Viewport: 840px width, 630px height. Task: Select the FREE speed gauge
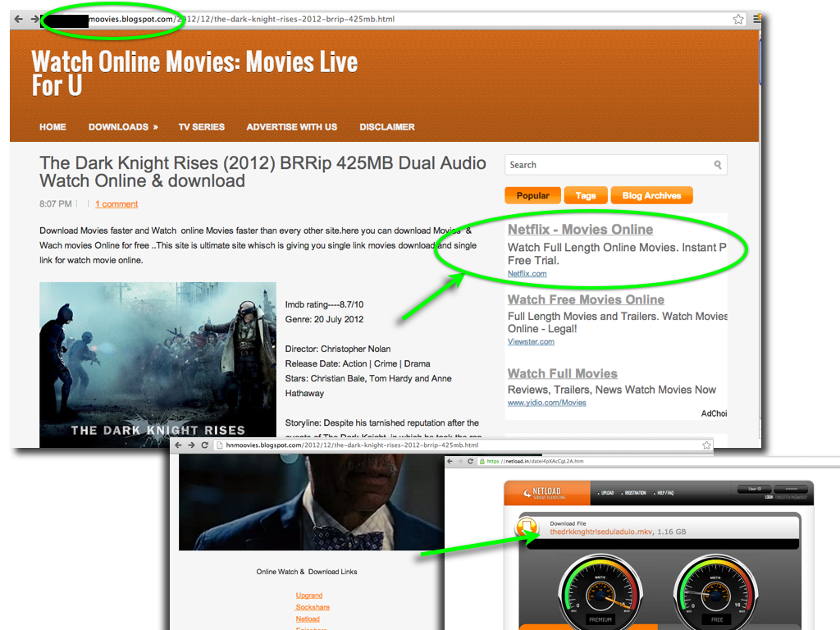click(715, 591)
